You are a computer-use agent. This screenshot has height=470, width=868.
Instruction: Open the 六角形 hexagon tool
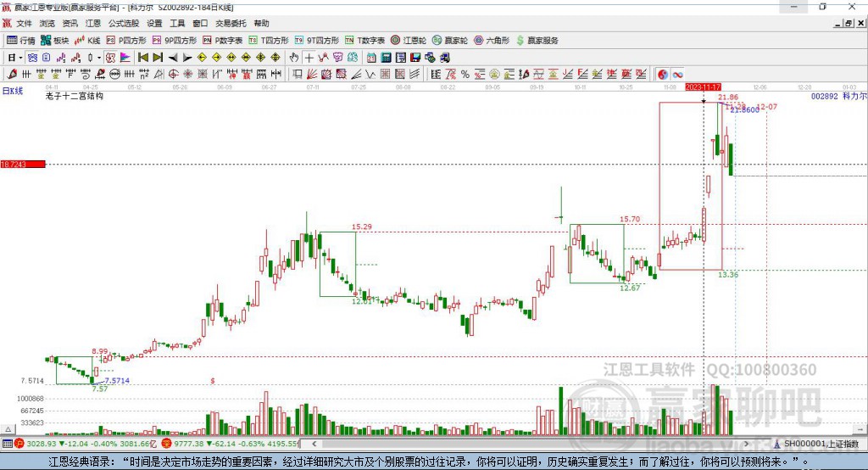pos(492,41)
